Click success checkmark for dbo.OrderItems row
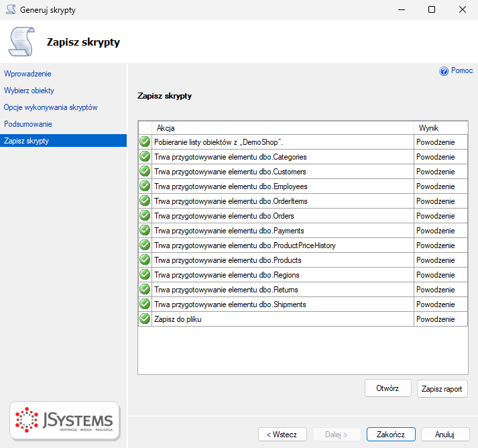The width and height of the screenshot is (478, 448). (x=145, y=201)
